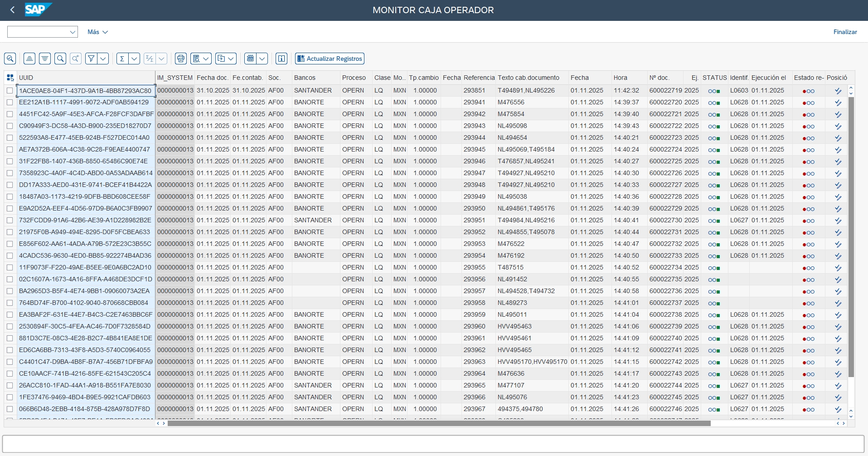The width and height of the screenshot is (868, 456).
Task: Click the horizontal scrollbar of the table
Action: 439,423
